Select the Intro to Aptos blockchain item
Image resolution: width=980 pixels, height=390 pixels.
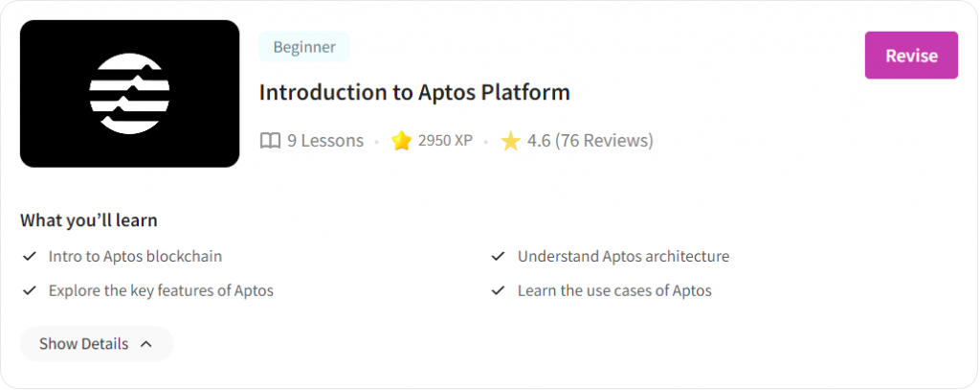pyautogui.click(x=135, y=257)
